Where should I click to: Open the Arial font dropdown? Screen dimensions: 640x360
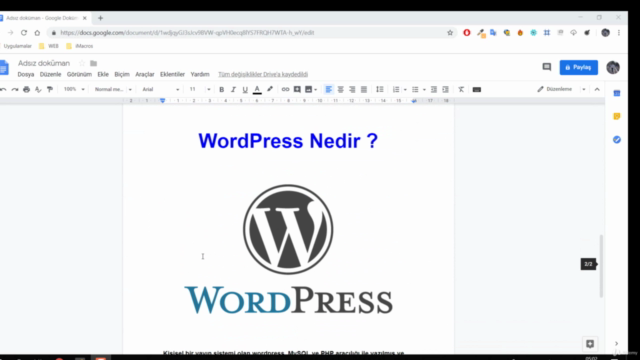tap(160, 89)
